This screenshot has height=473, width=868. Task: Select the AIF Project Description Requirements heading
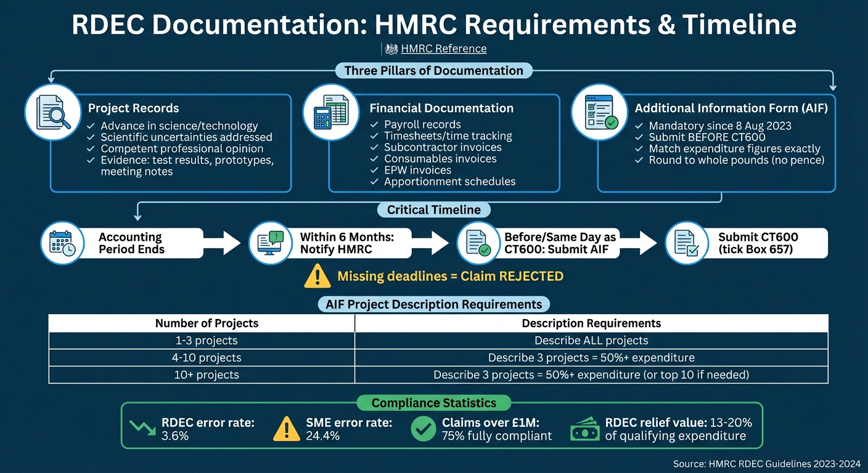tap(434, 304)
